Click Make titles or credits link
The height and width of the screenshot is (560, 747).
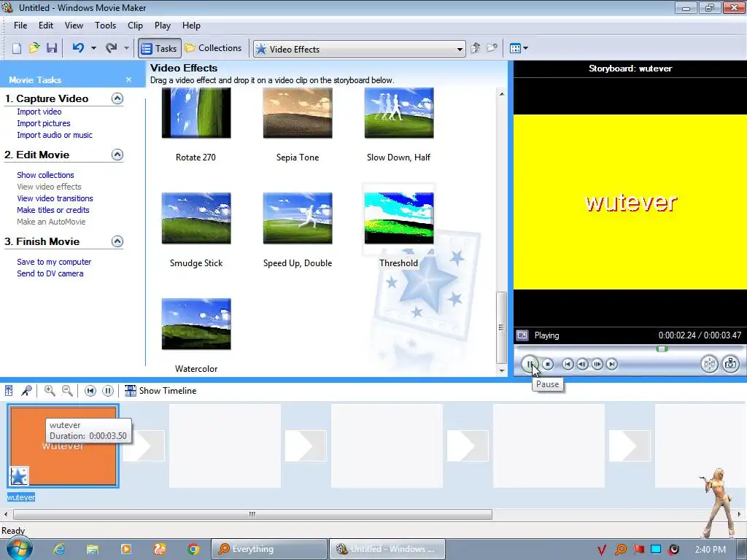(x=53, y=210)
